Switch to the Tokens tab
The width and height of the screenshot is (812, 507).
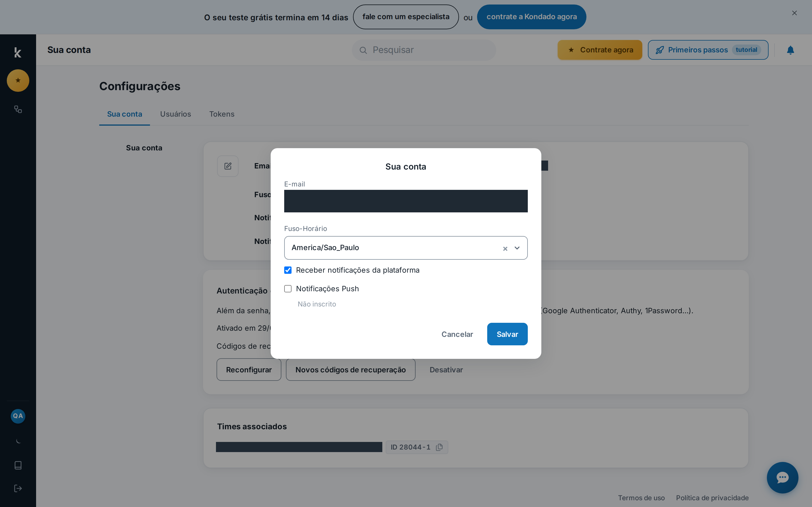(x=222, y=114)
